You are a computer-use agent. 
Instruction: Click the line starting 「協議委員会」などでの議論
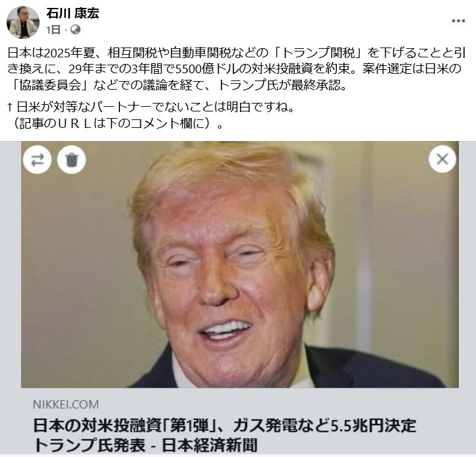(177, 85)
